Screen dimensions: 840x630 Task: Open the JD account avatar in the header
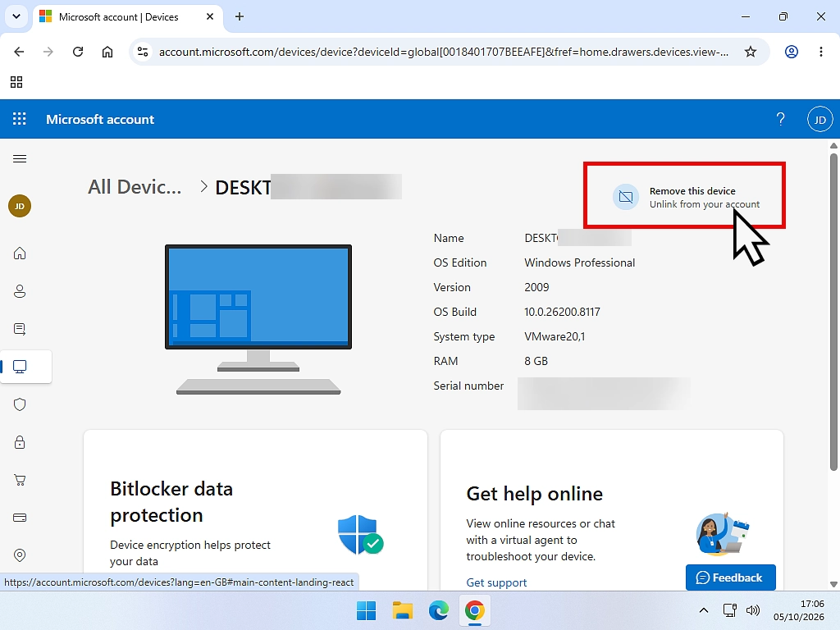pyautogui.click(x=819, y=120)
